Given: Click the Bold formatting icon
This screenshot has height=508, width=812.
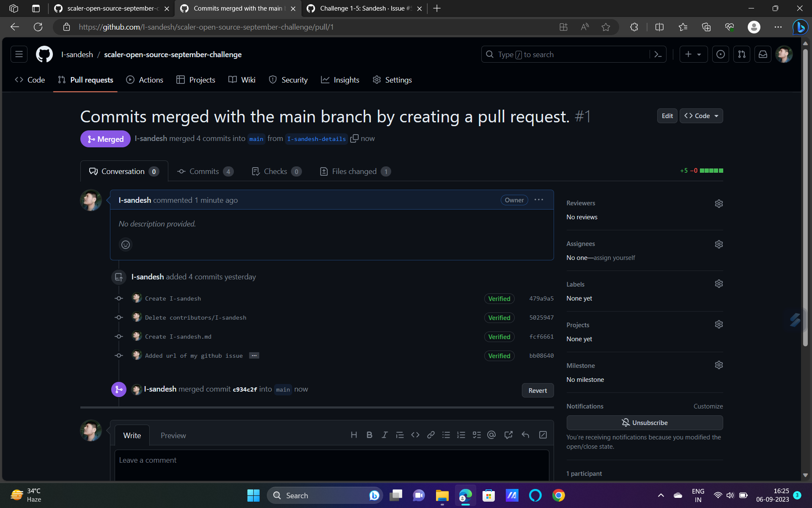Looking at the screenshot, I should (369, 435).
